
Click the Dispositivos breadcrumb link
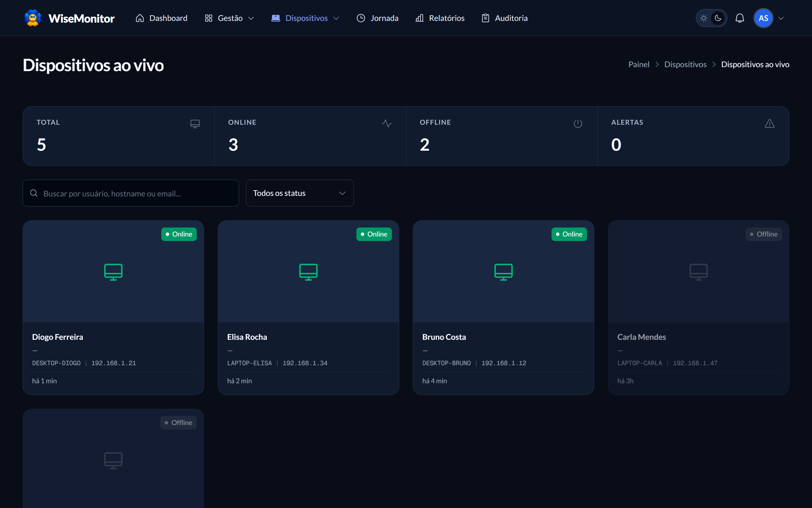[x=685, y=65]
